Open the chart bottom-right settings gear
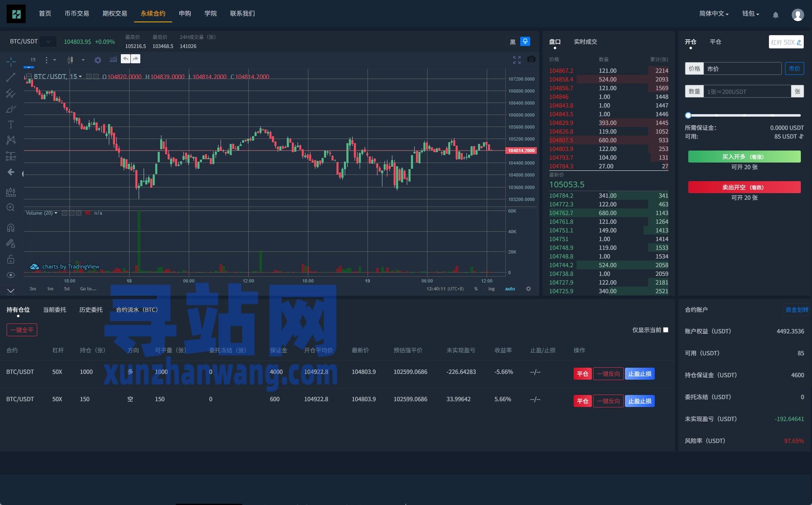812x505 pixels. pos(529,289)
